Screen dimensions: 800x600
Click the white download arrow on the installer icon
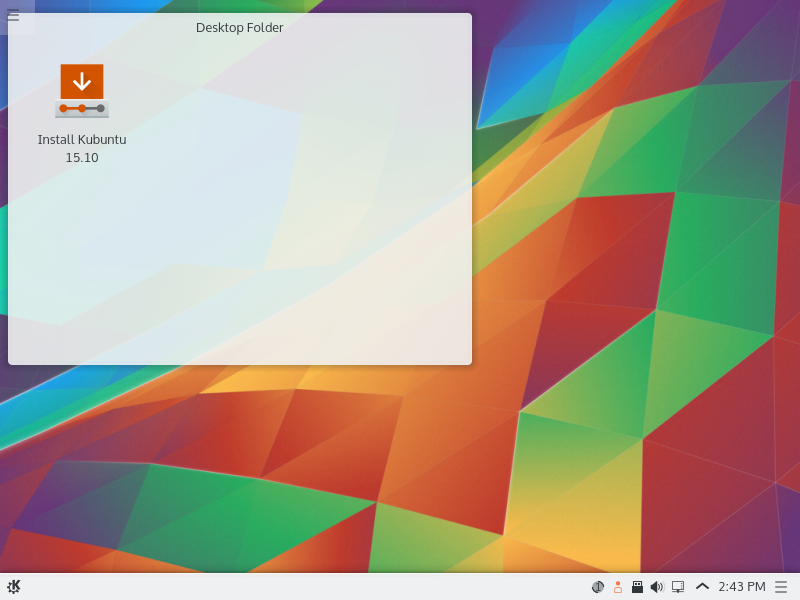pos(82,80)
